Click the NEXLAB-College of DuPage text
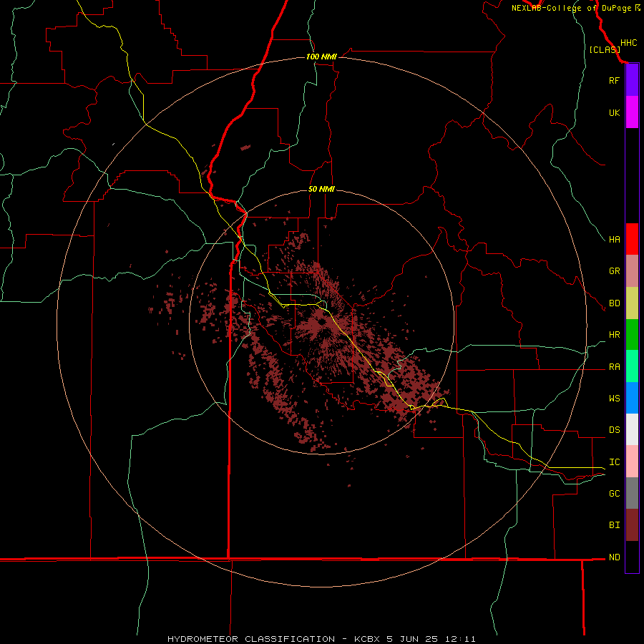Image resolution: width=644 pixels, height=644 pixels. click(x=571, y=8)
